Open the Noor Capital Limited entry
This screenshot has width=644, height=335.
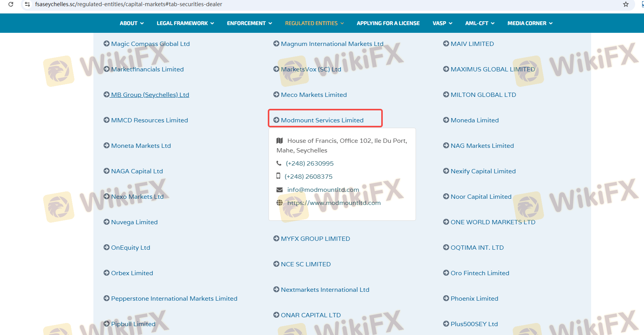[x=481, y=196]
